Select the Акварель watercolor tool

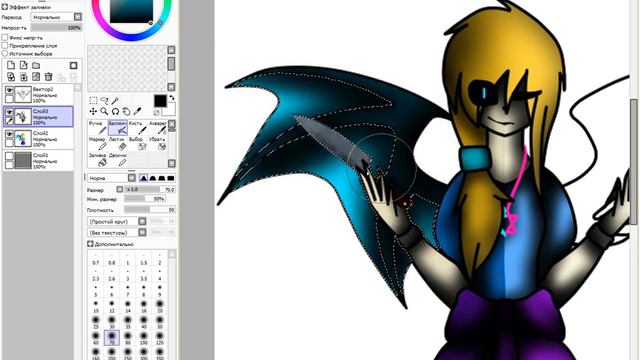point(158,127)
